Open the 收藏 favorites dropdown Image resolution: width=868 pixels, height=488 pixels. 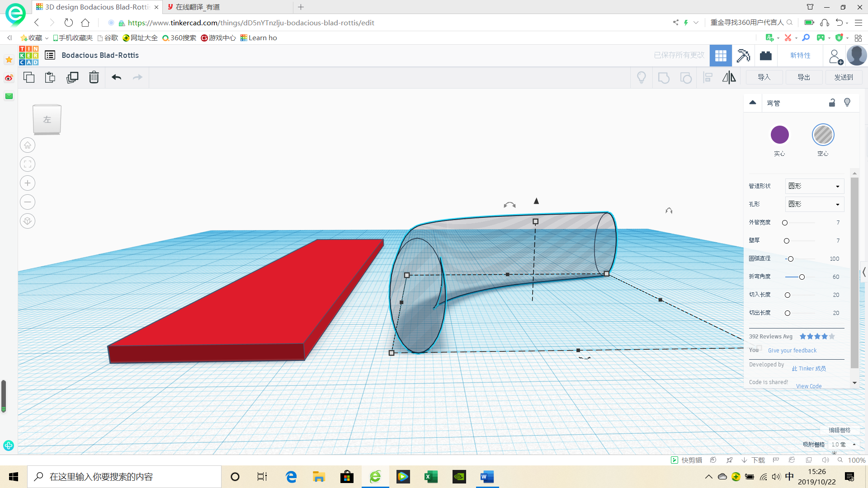click(34, 38)
